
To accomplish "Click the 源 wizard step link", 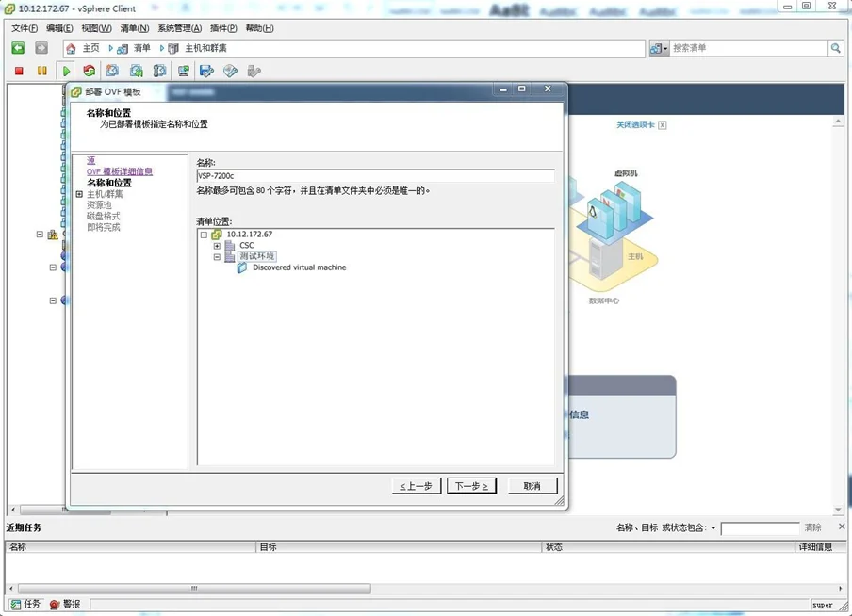I will [90, 160].
